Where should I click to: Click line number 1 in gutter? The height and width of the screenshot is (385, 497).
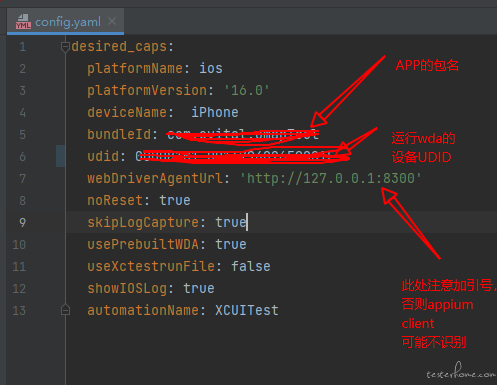coord(23,47)
